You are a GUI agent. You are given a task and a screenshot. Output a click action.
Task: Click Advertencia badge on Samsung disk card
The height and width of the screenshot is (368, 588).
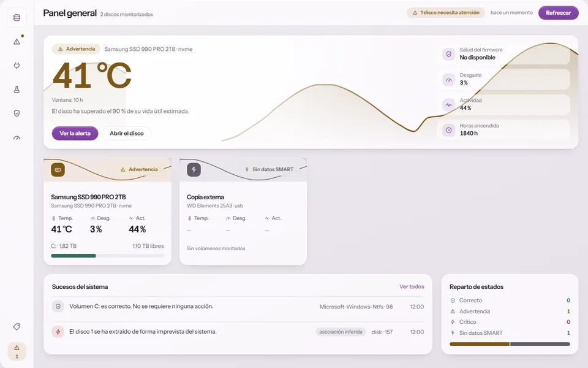coord(139,169)
